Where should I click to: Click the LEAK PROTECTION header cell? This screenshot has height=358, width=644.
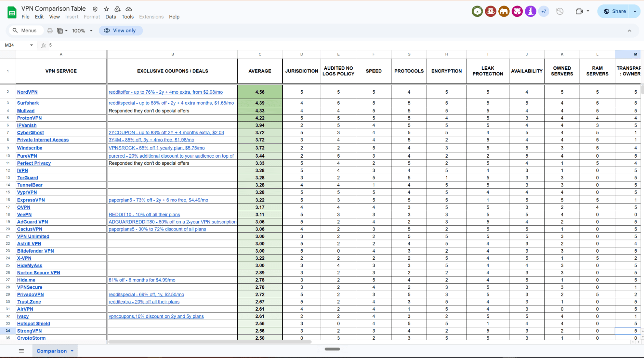click(487, 71)
